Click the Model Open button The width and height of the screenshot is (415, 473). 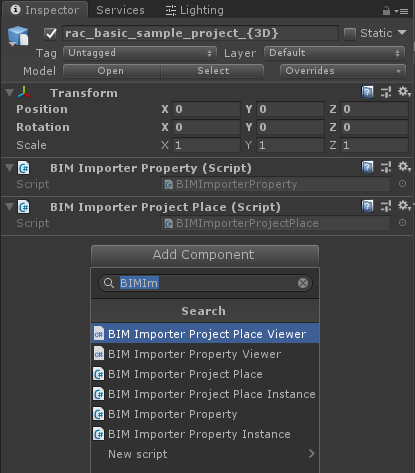coord(111,71)
